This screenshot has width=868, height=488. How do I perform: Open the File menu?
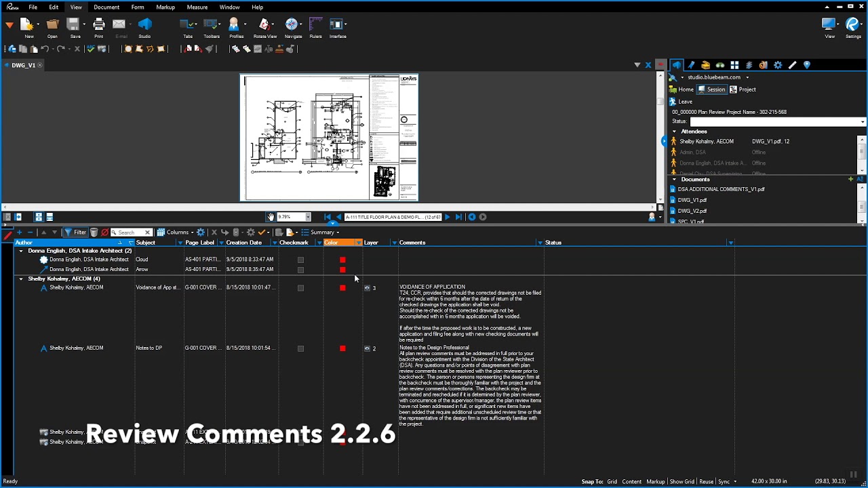33,7
